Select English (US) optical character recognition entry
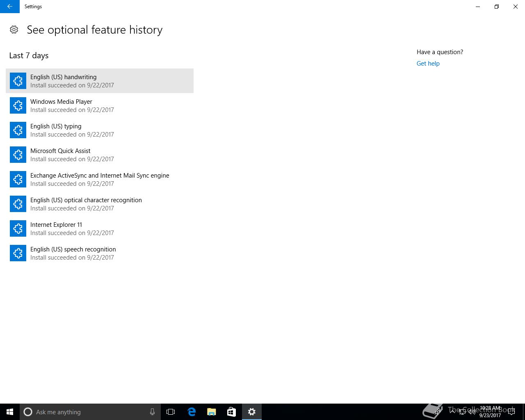Screen dimensions: 525x420 tap(100, 204)
